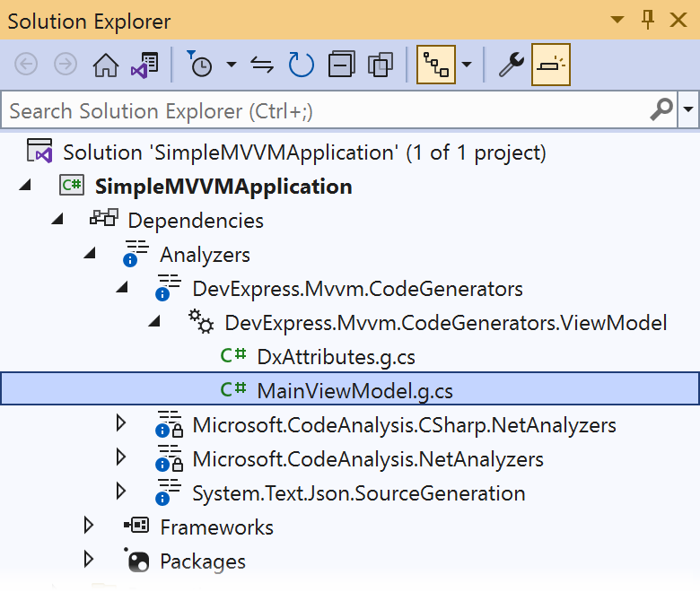
Task: Click the Frameworks node icon
Action: [136, 525]
